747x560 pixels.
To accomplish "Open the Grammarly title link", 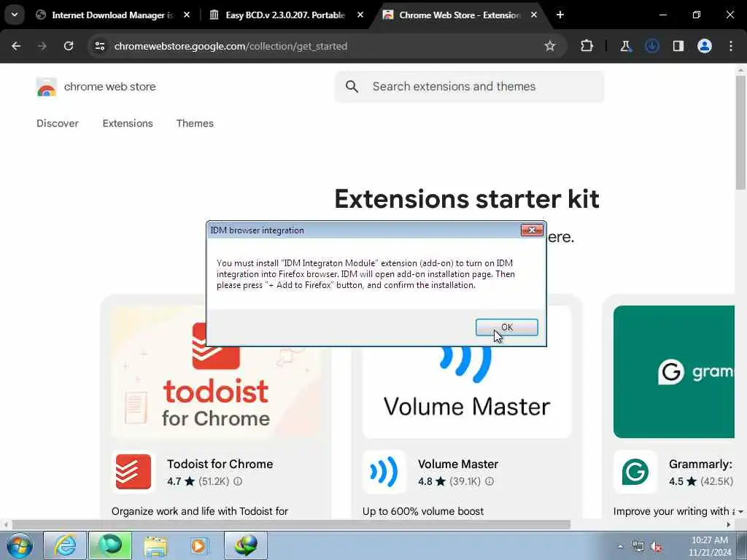I will click(700, 464).
